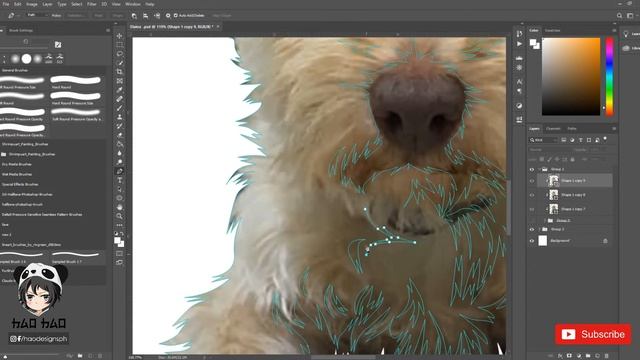
Task: Switch to the Channels tab
Action: pyautogui.click(x=553, y=129)
